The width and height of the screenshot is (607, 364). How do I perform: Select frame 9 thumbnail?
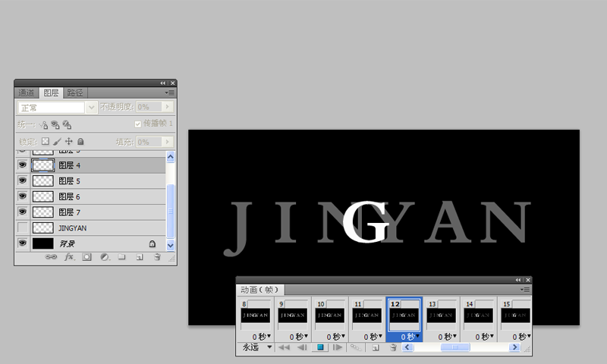coord(292,315)
